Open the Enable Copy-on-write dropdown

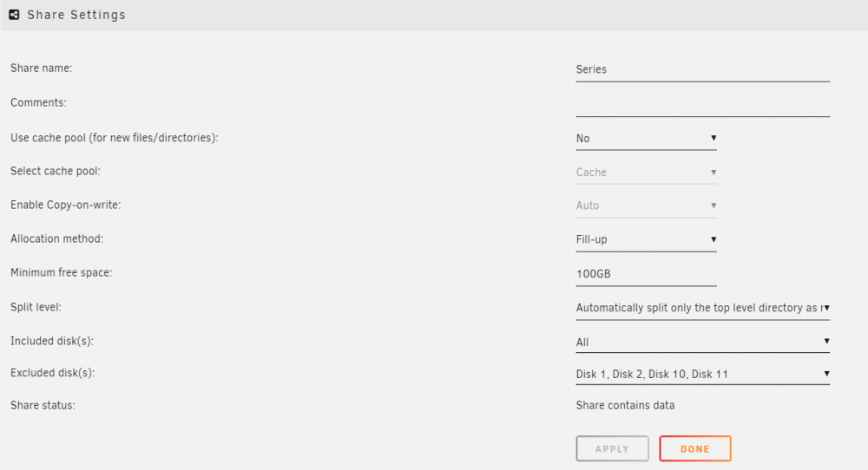pyautogui.click(x=646, y=206)
